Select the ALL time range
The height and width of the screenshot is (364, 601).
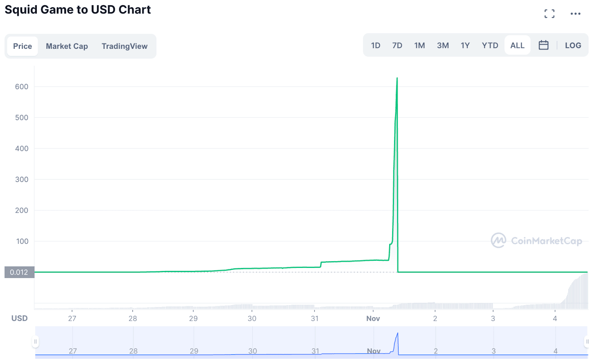pos(517,45)
